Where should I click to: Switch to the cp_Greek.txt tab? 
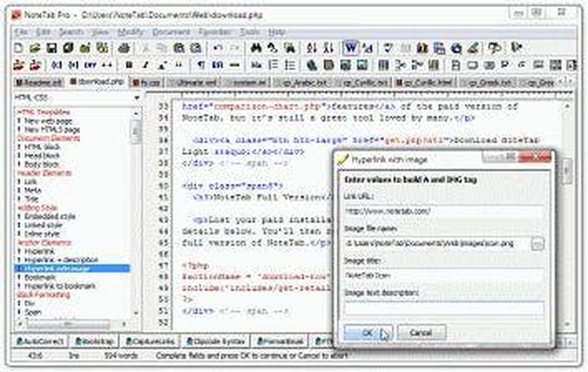[488, 82]
